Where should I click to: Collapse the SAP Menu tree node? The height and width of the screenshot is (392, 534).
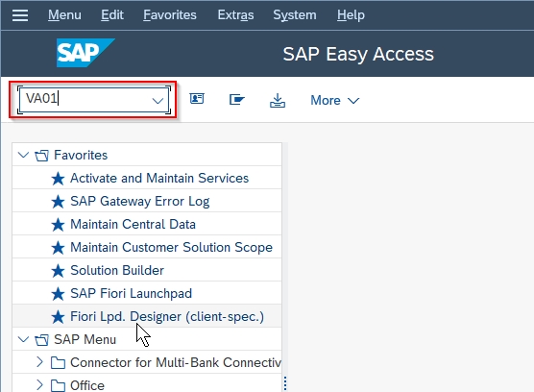tap(23, 339)
